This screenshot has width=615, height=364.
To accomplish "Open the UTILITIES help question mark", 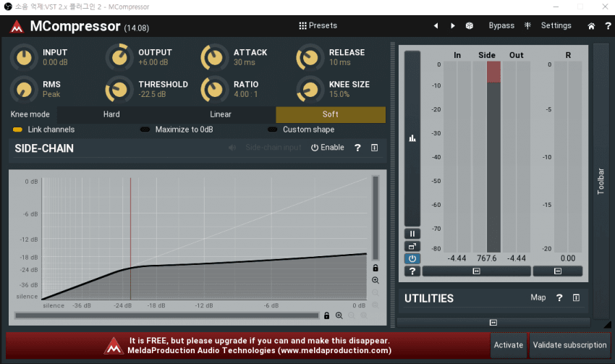I will click(559, 297).
